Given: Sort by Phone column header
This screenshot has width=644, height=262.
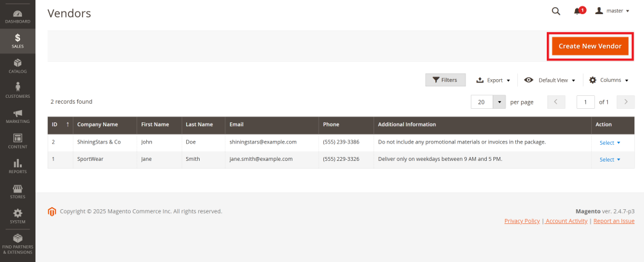Looking at the screenshot, I should pyautogui.click(x=346, y=124).
